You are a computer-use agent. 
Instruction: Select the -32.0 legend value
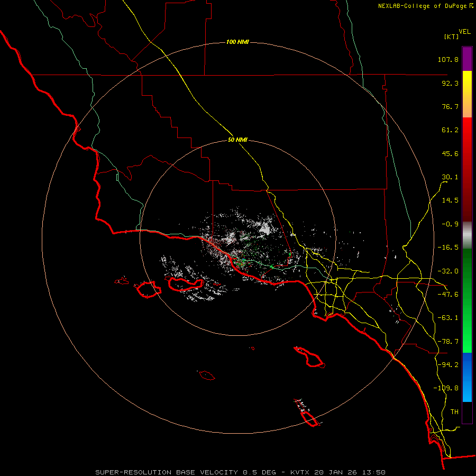448,271
